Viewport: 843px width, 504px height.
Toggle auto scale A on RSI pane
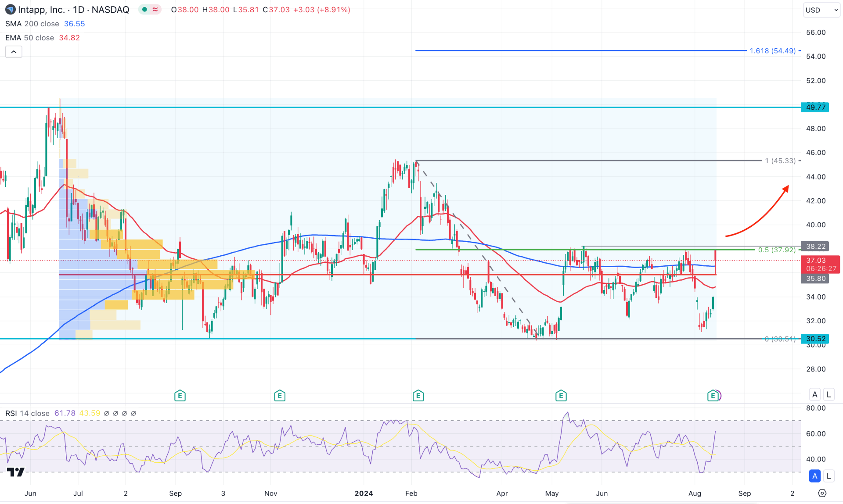815,476
